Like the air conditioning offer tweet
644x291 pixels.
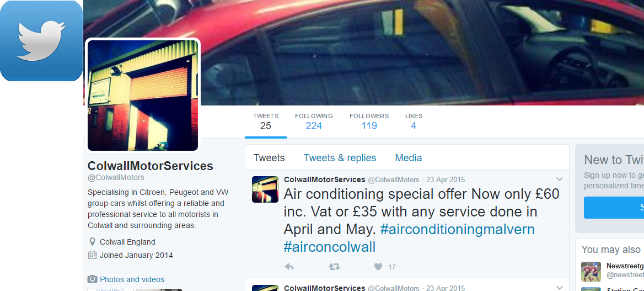pyautogui.click(x=378, y=267)
